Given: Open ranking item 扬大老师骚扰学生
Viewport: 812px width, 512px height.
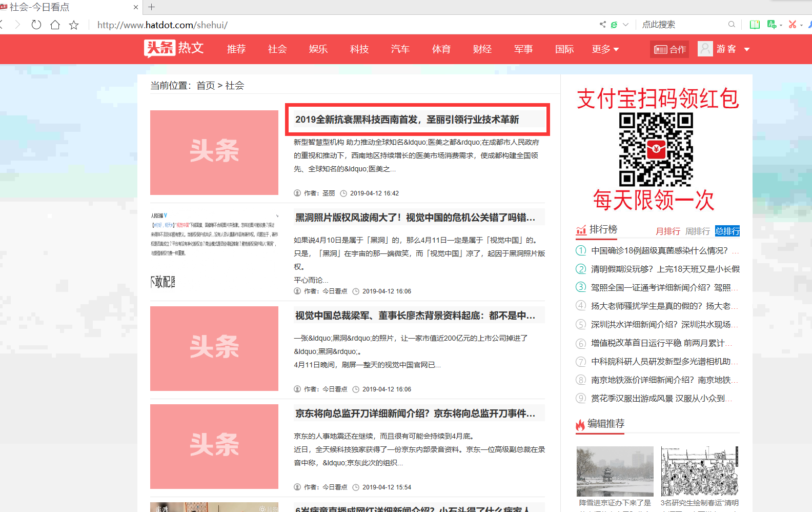Looking at the screenshot, I should 664,306.
